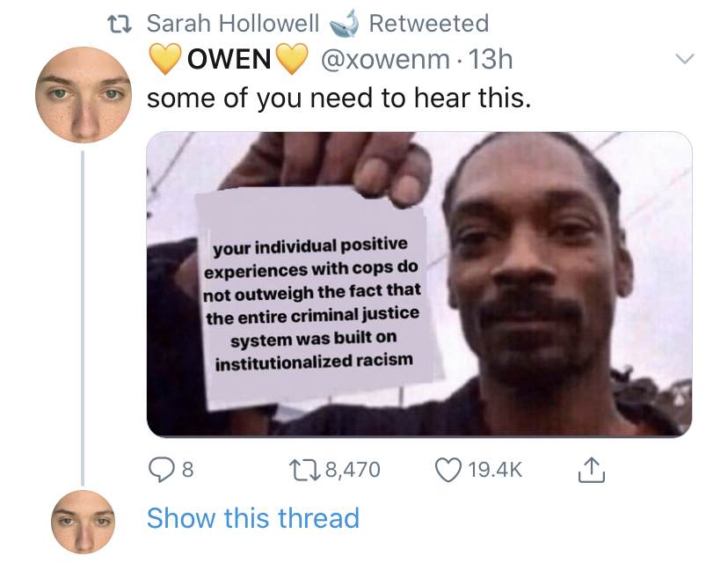728x563 pixels.
Task: Click the 8,470 retweet count
Action: point(353,470)
